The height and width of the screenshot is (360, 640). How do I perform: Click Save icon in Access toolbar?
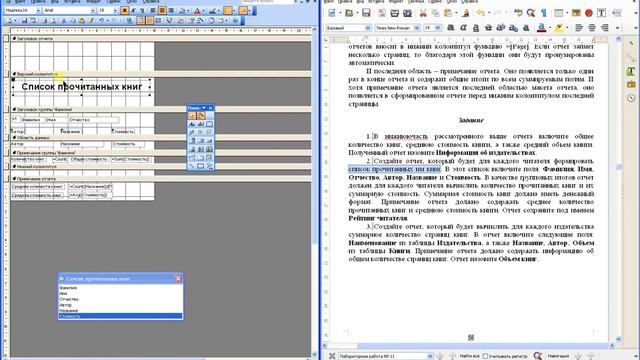tap(24, 20)
